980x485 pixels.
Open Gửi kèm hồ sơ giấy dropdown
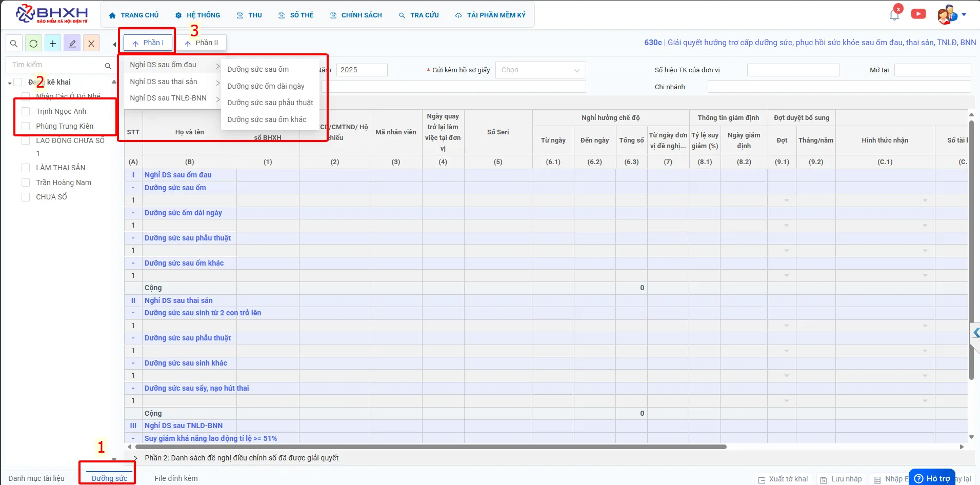pos(540,70)
